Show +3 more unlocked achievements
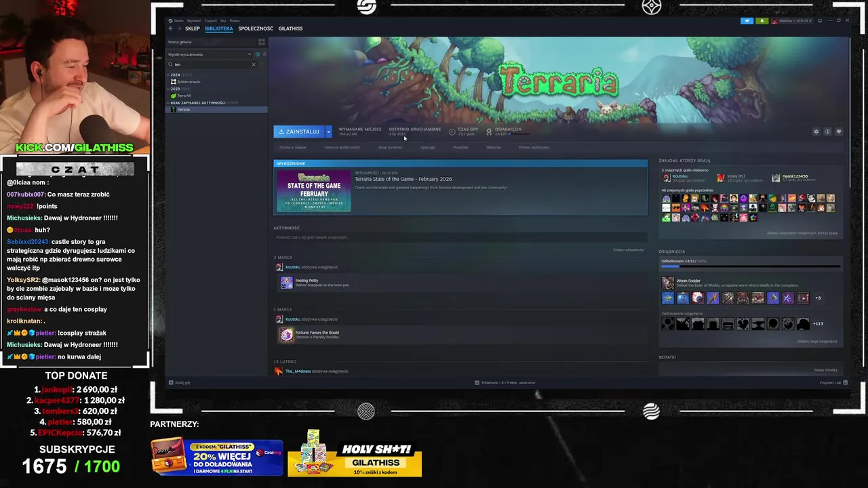The width and height of the screenshot is (868, 488). (x=818, y=298)
